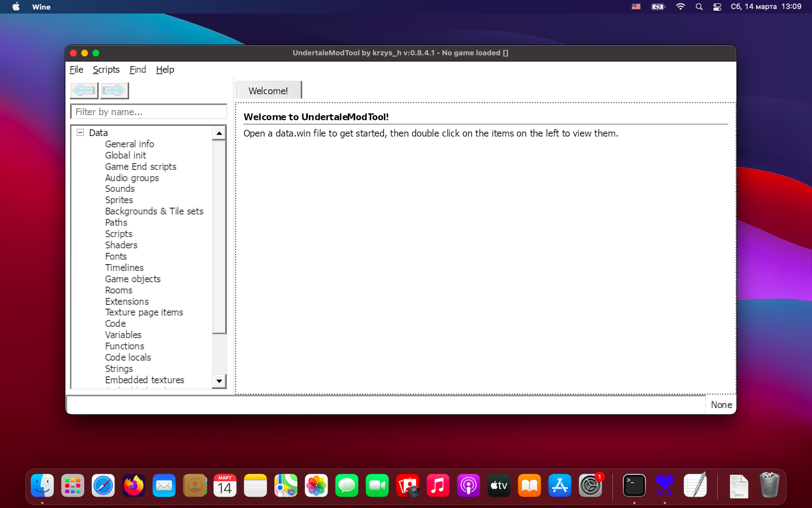Open Maps from the dock
812x508 pixels.
[286, 485]
